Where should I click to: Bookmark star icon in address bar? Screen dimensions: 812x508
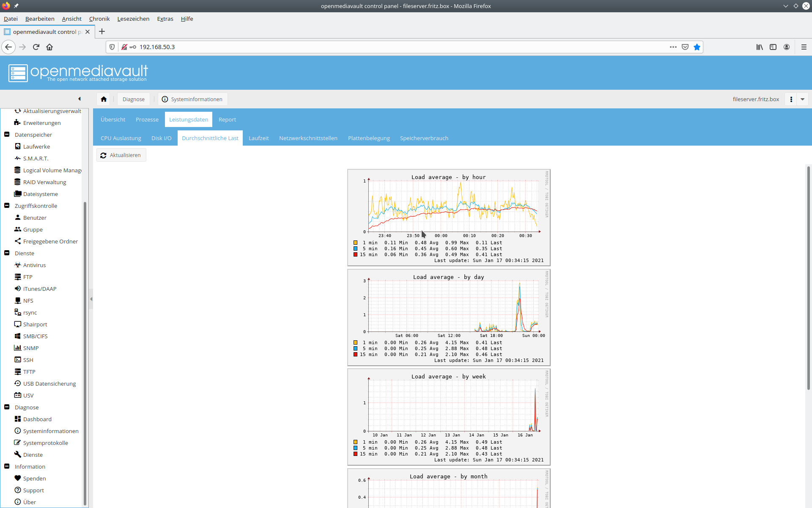click(697, 47)
